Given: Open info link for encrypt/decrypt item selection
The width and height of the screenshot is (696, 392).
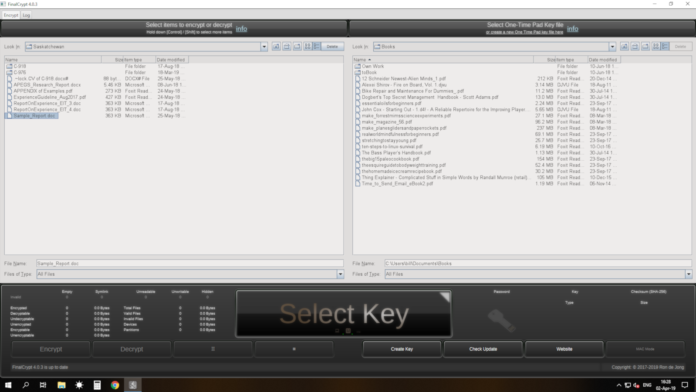Looking at the screenshot, I should click(x=241, y=29).
